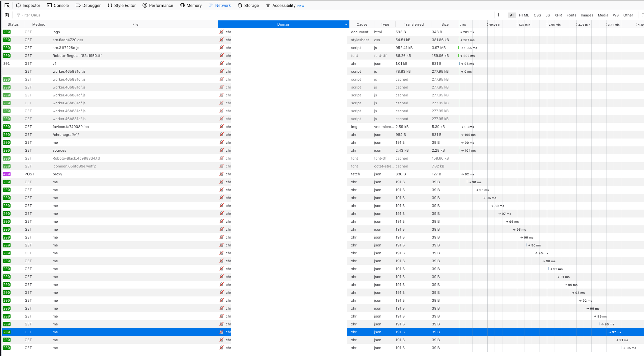644x356 pixels.
Task: Enable the WS filter
Action: click(616, 15)
